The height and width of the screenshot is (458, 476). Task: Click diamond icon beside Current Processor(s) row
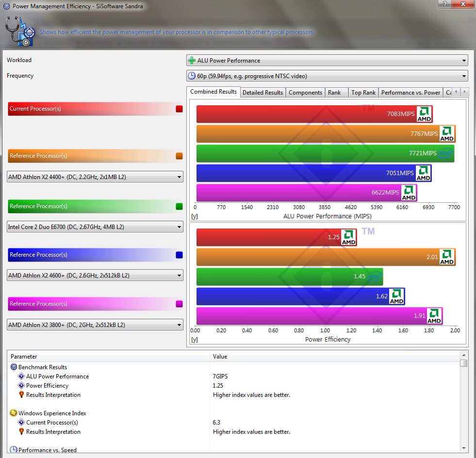[x=21, y=422]
